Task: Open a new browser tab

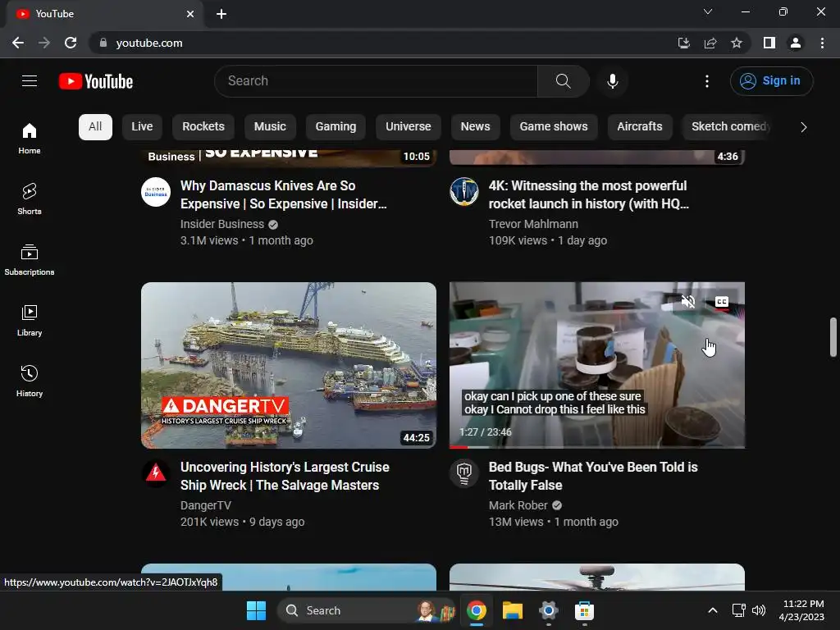Action: 221,14
